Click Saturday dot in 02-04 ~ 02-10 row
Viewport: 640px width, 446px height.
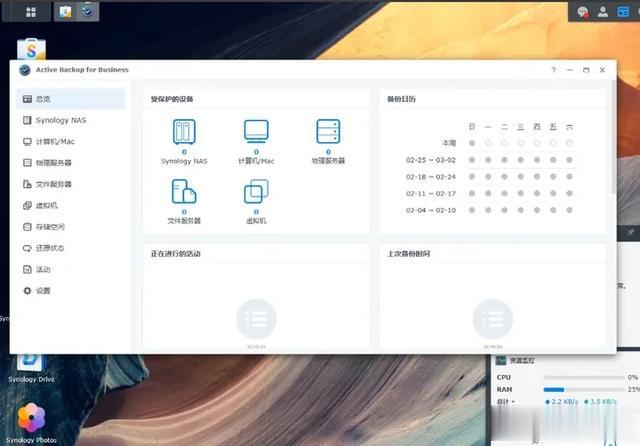(569, 210)
